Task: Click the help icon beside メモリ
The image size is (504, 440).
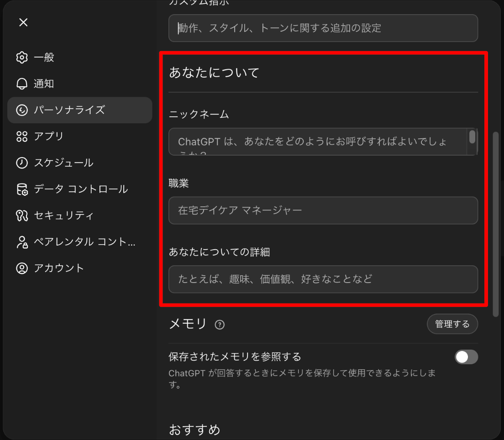Action: click(x=220, y=325)
